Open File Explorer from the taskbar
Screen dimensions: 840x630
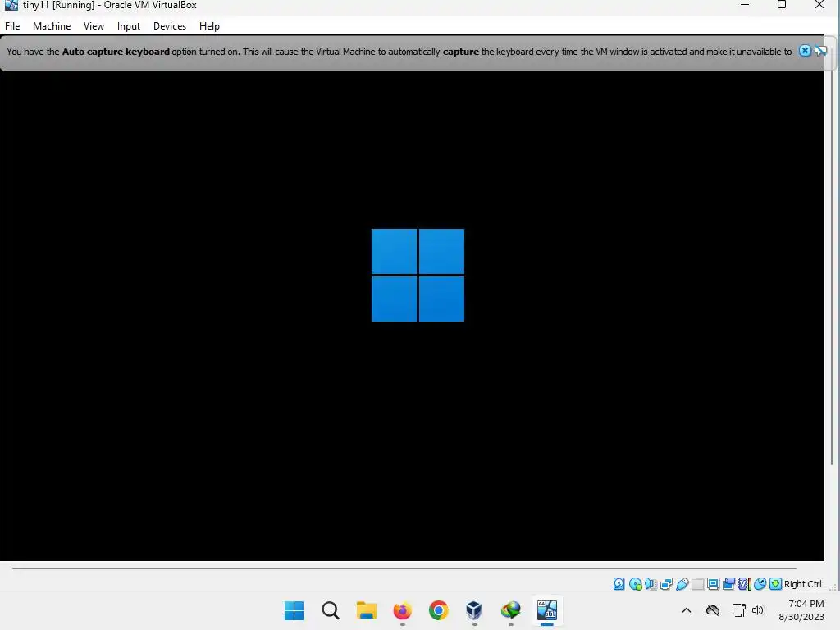367,610
